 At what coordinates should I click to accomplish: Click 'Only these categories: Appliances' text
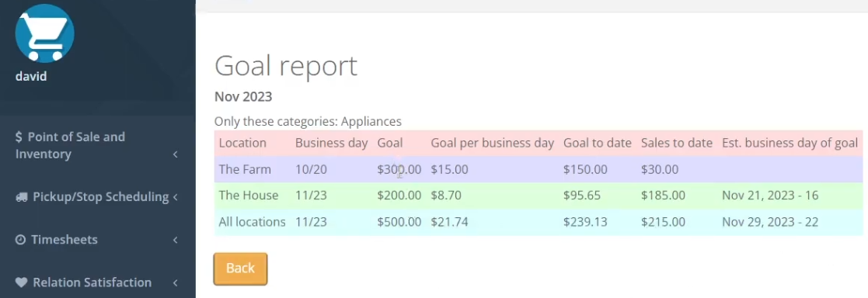[308, 121]
